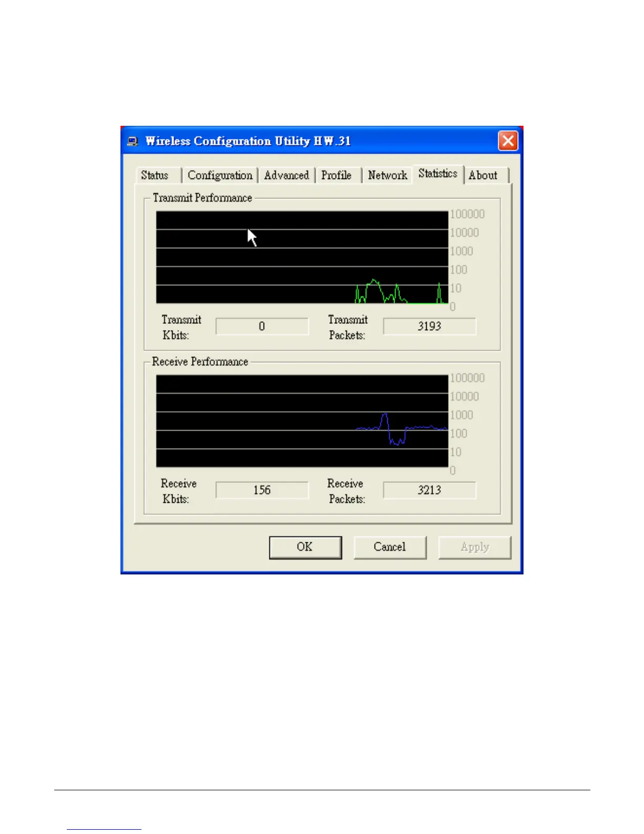Click the greyed-out Apply button
Screen dimensions: 644x834
(x=475, y=547)
